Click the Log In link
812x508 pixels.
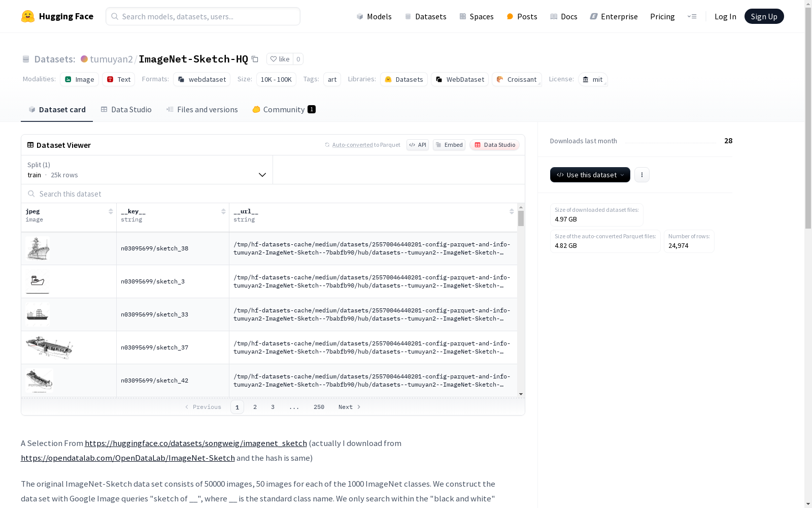(725, 16)
